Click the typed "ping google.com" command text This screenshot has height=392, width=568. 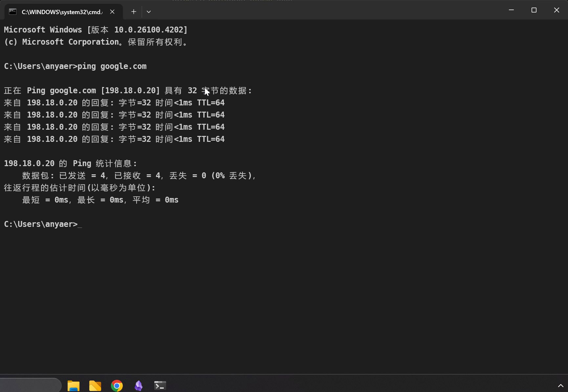coord(112,66)
